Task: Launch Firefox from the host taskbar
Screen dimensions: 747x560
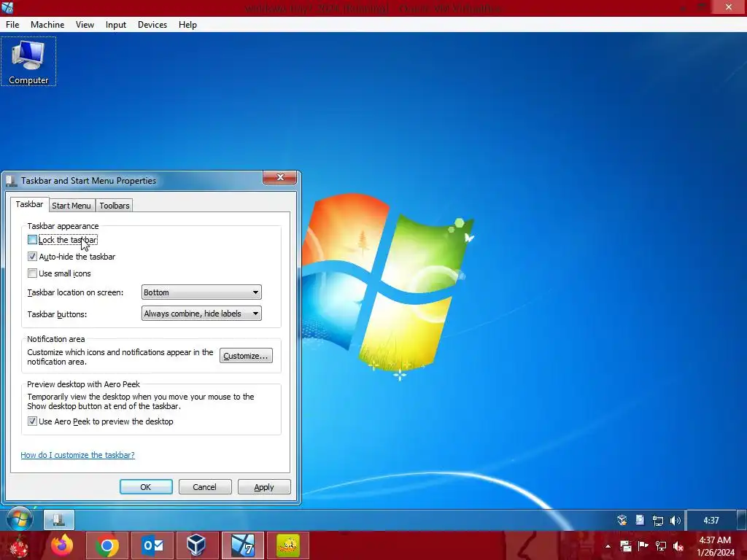Action: (62, 545)
